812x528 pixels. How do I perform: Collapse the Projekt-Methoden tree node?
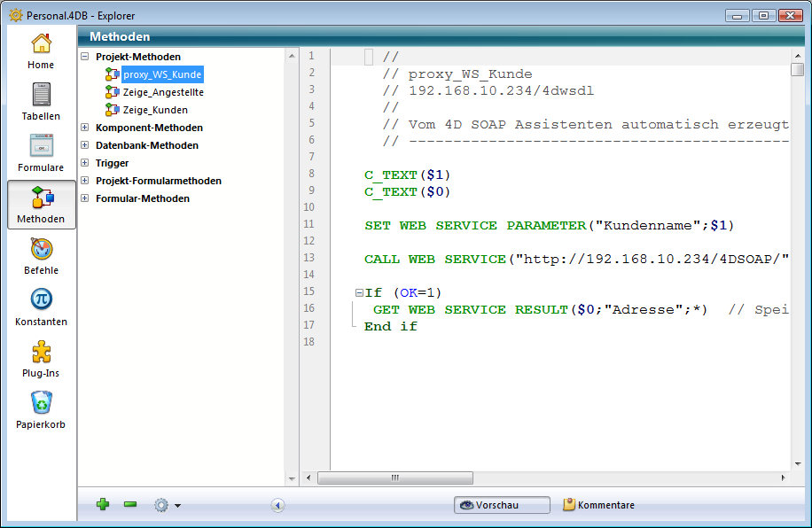tap(85, 57)
